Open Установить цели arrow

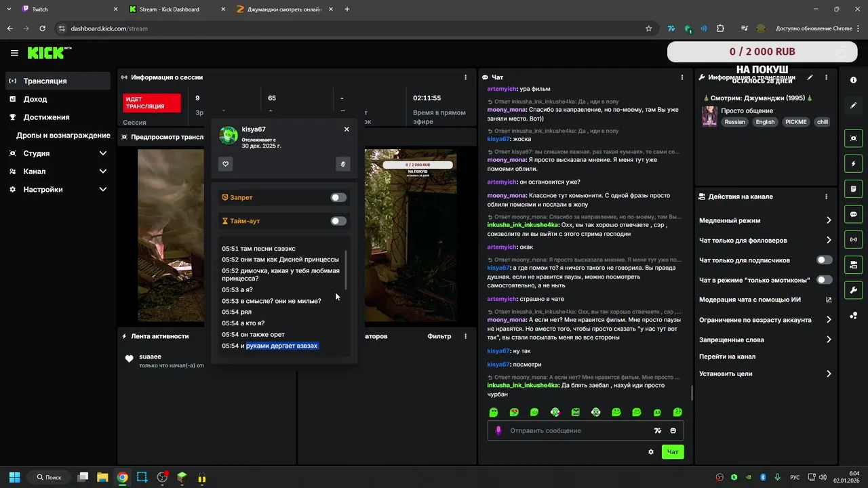click(829, 373)
